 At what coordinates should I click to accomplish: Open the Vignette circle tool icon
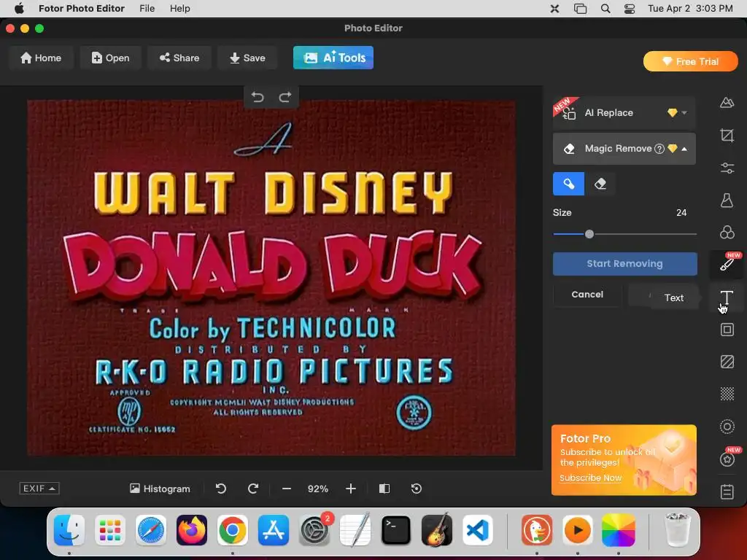pyautogui.click(x=727, y=426)
